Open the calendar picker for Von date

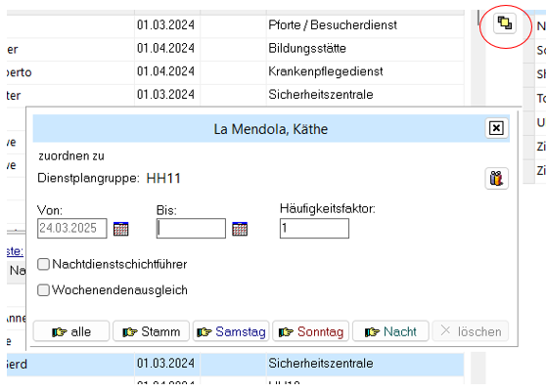pos(120,229)
